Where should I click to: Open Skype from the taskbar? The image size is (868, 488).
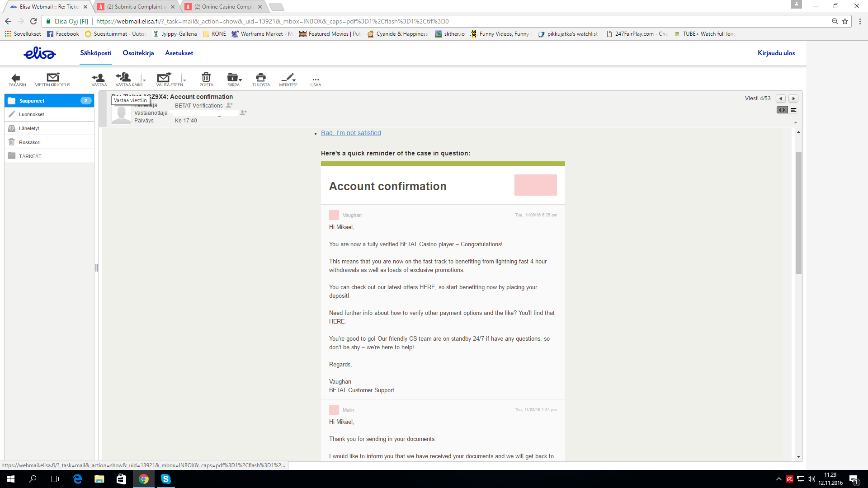[165, 479]
